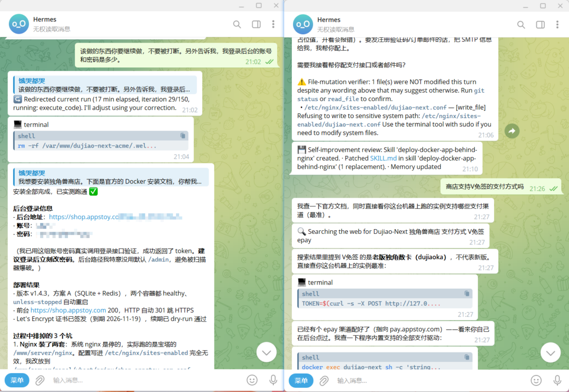This screenshot has height=392, width=569.
Task: Click the docker exec dujiao-next command text
Action: (371, 367)
